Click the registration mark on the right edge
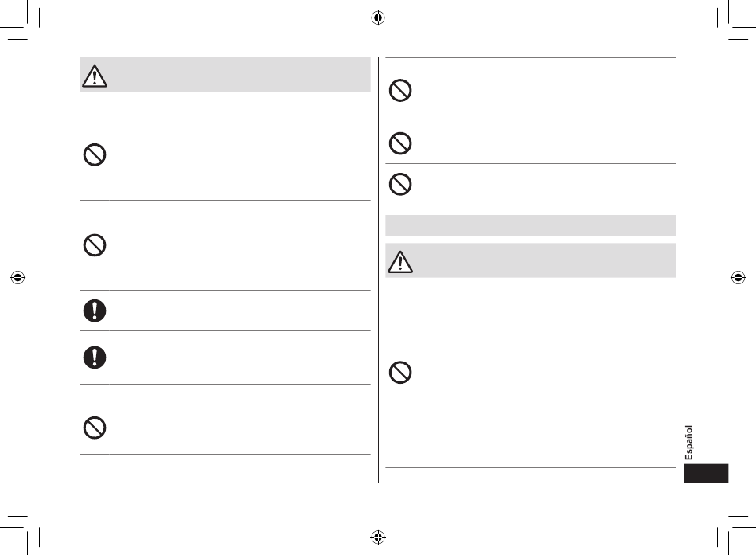 coord(738,277)
